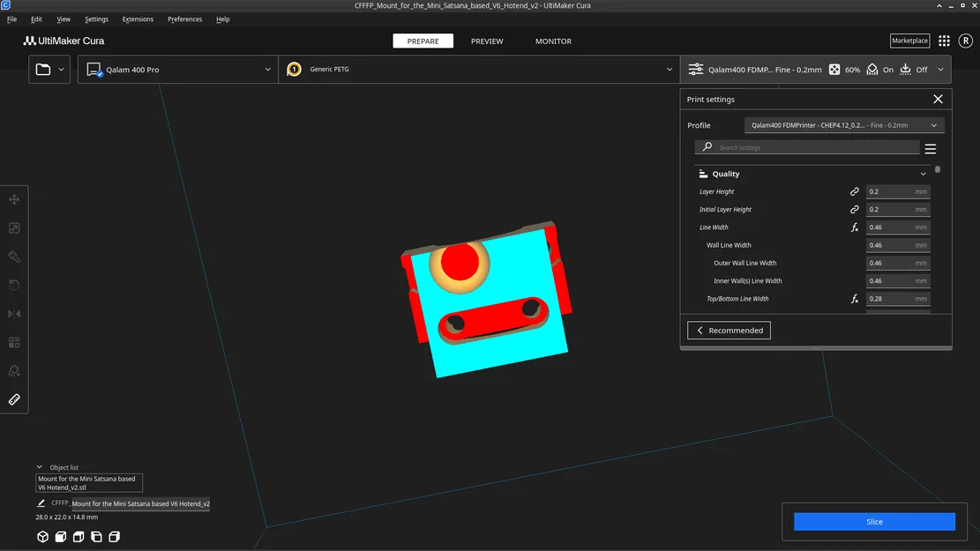The height and width of the screenshot is (551, 980).
Task: Select the Move tool in the left toolbar
Action: [x=14, y=200]
